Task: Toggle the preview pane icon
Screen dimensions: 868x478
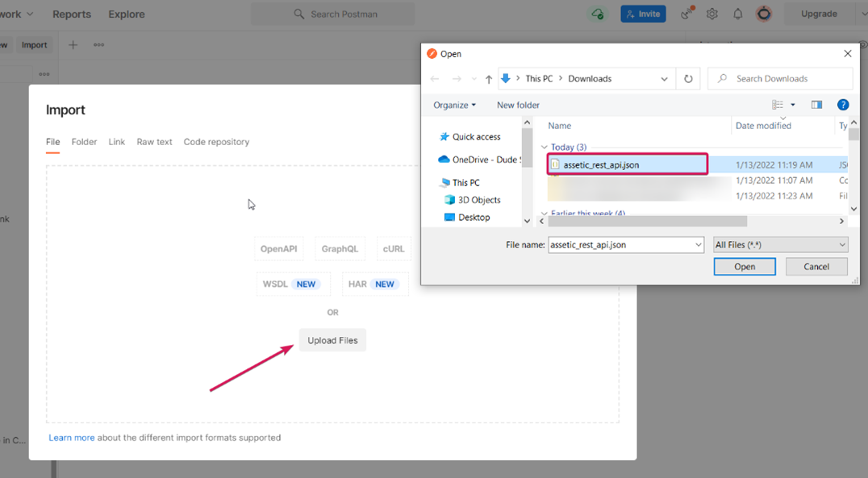Action: point(816,105)
